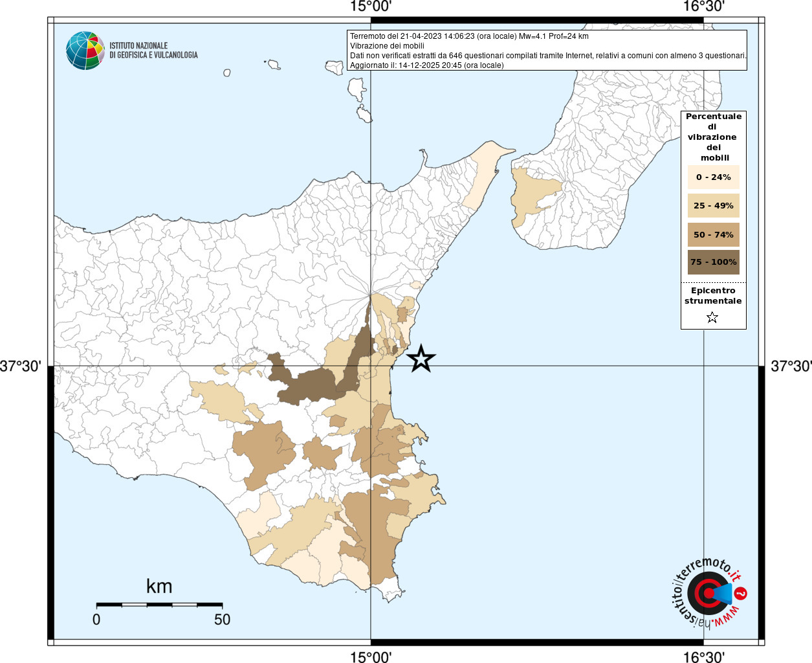Click the 'Percentuale di vibrazione dei mobili' legend title
Image resolution: width=812 pixels, height=663 pixels.
[x=713, y=137]
